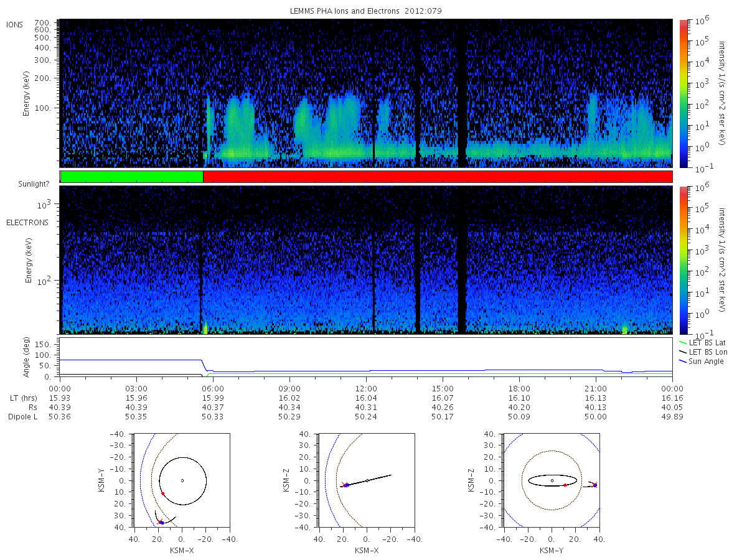This screenshot has height=560, width=747.
Task: Click the Dipole L value 49.89
Action: (x=672, y=416)
